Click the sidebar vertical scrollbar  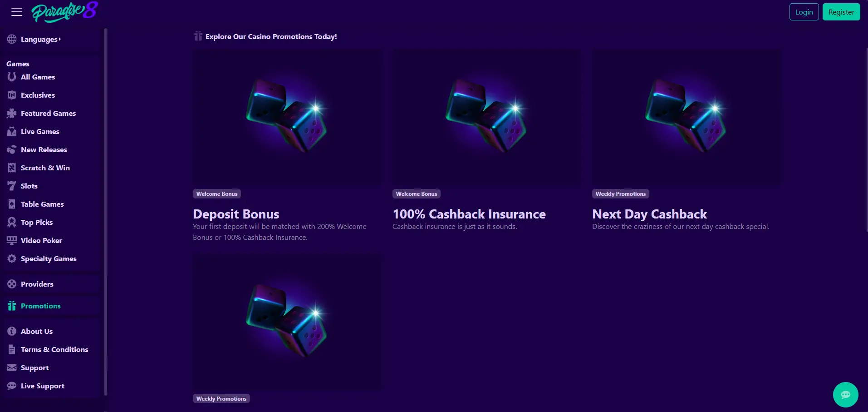pyautogui.click(x=106, y=209)
